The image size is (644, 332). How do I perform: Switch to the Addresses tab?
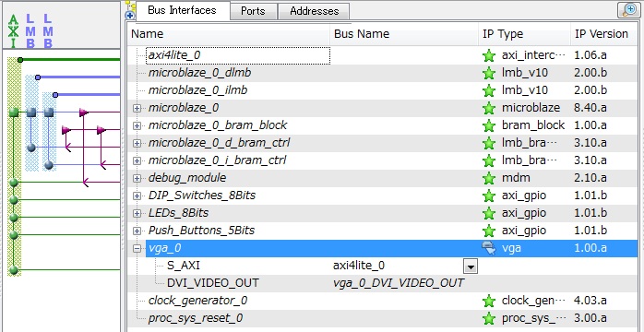pos(315,11)
